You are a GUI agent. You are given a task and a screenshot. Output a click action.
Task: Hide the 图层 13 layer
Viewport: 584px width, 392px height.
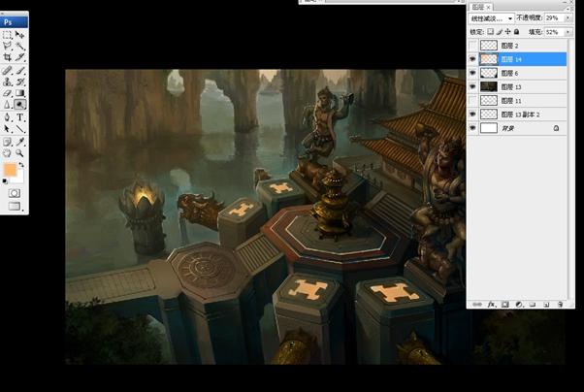pos(472,86)
